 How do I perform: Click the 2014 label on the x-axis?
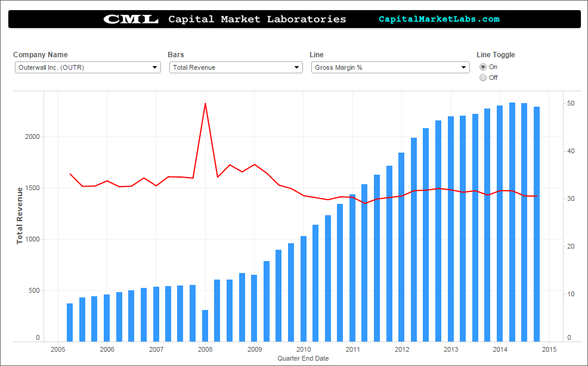tap(500, 349)
